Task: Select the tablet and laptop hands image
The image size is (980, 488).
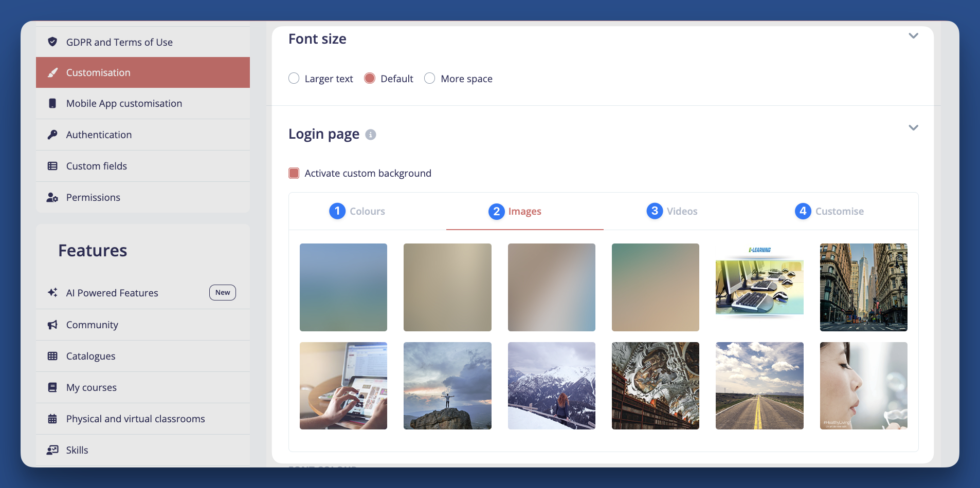Action: (x=343, y=386)
